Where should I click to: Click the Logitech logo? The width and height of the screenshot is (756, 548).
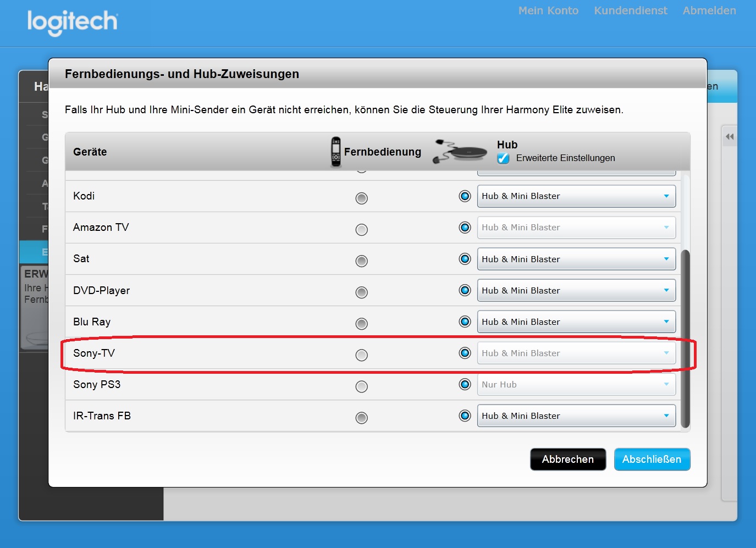point(72,22)
